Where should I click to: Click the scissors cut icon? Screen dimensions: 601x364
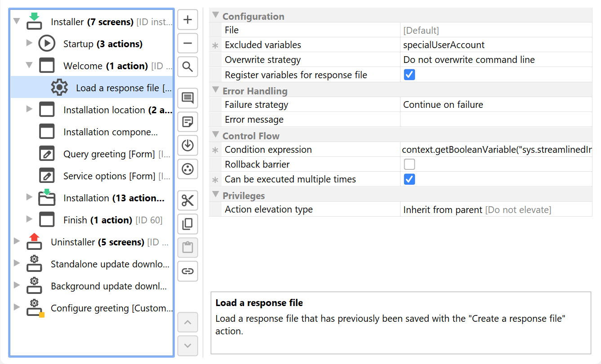point(187,201)
